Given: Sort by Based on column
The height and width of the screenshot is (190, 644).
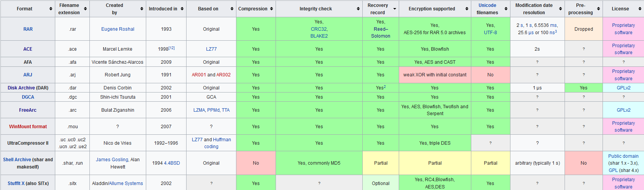Looking at the screenshot, I should click(232, 9).
